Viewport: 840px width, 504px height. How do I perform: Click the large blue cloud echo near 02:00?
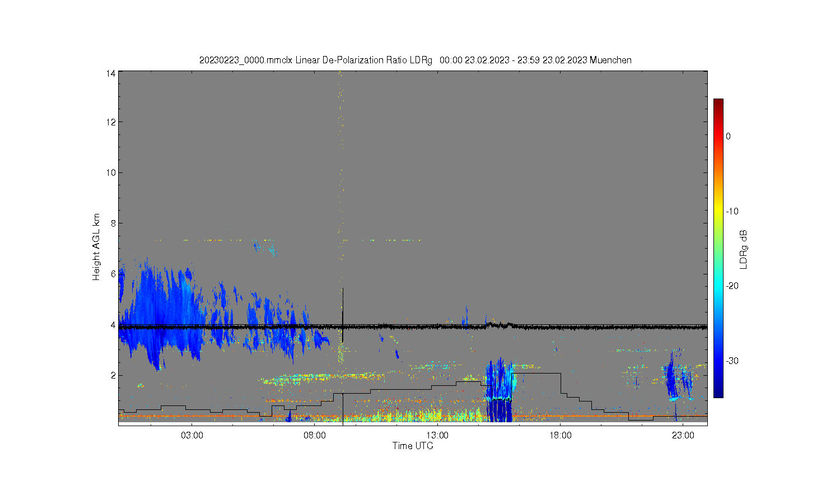162,314
